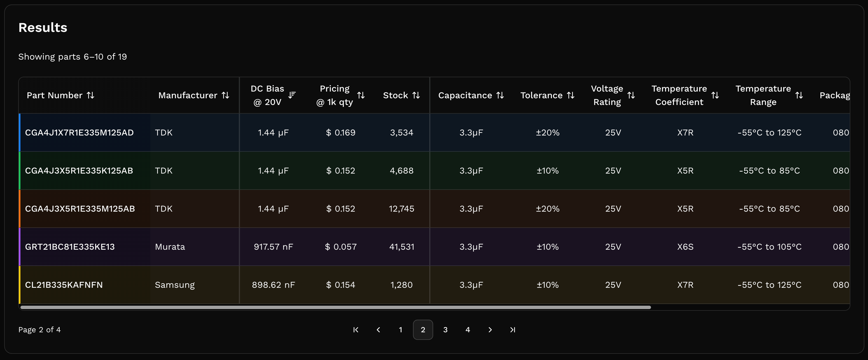Open results page 3
Image resolution: width=868 pixels, height=360 pixels.
(445, 330)
